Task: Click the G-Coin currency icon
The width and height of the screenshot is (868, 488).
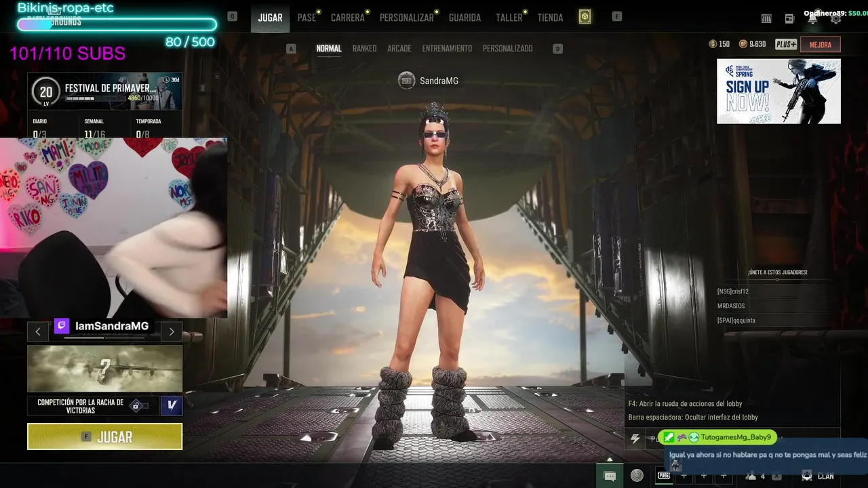Action: point(713,44)
